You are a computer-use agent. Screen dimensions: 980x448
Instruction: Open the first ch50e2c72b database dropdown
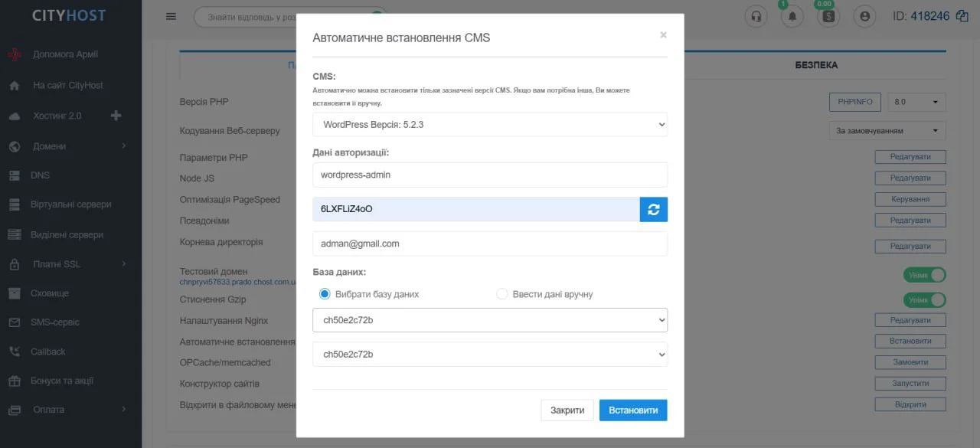[490, 320]
